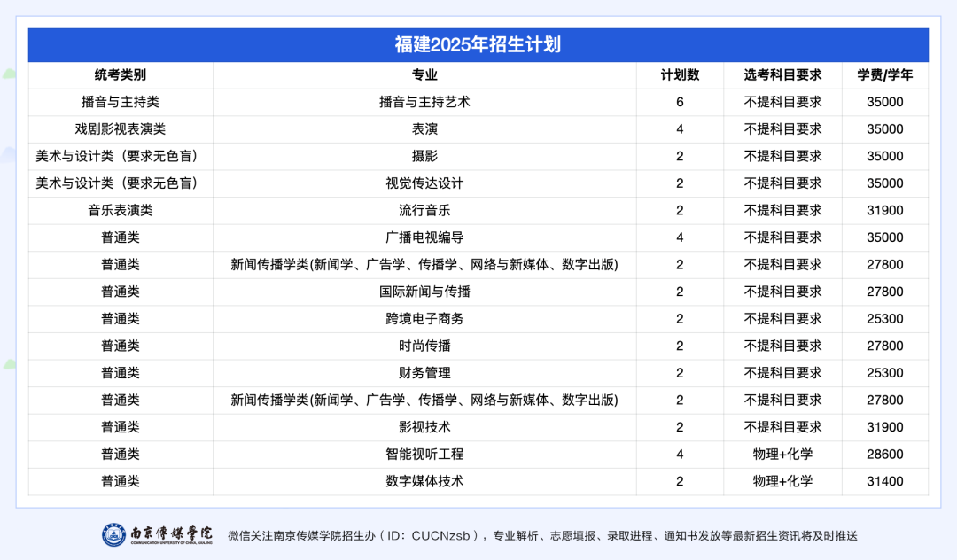Click tuition 35000 in 播音与主持艺术 row
The height and width of the screenshot is (560, 957).
click(885, 102)
